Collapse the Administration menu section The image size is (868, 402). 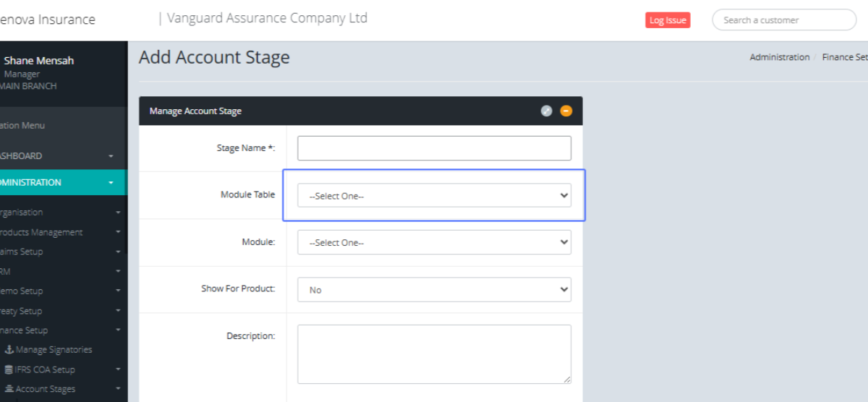[x=58, y=183]
